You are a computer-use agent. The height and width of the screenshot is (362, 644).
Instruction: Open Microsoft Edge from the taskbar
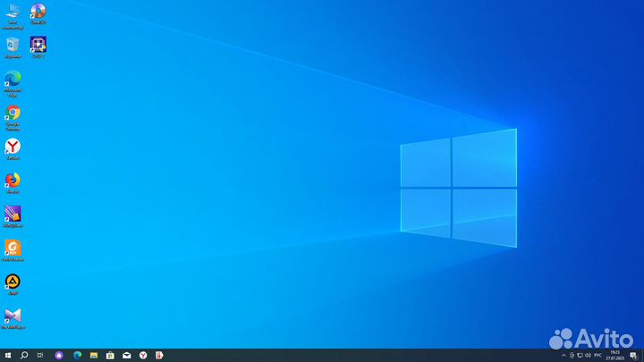pos(77,356)
